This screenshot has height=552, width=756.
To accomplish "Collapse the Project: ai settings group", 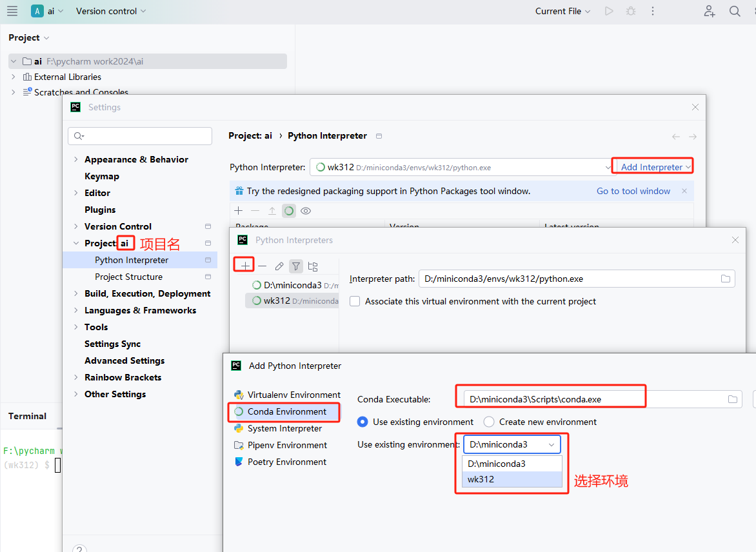I will coord(75,243).
